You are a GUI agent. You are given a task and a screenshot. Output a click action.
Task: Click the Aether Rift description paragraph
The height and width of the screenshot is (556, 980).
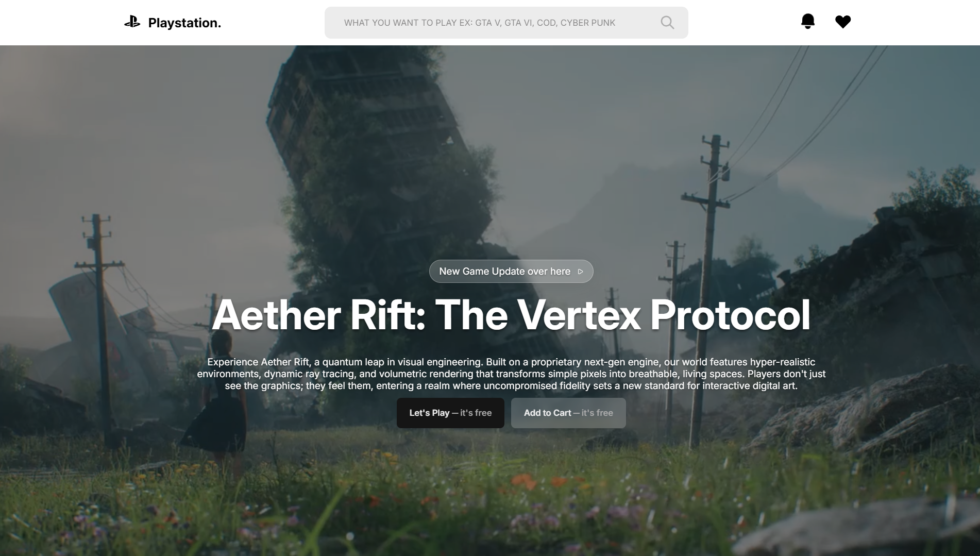(x=511, y=374)
